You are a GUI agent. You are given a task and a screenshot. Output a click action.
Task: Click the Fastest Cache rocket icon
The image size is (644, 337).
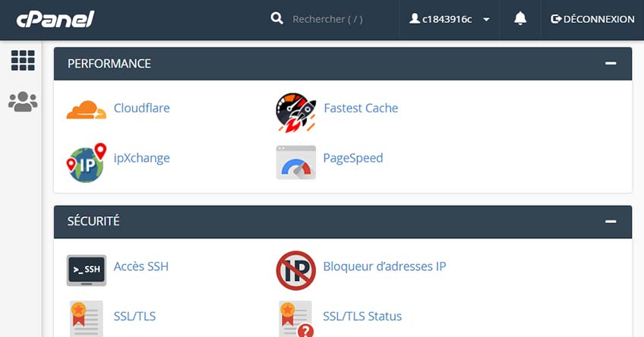point(295,112)
